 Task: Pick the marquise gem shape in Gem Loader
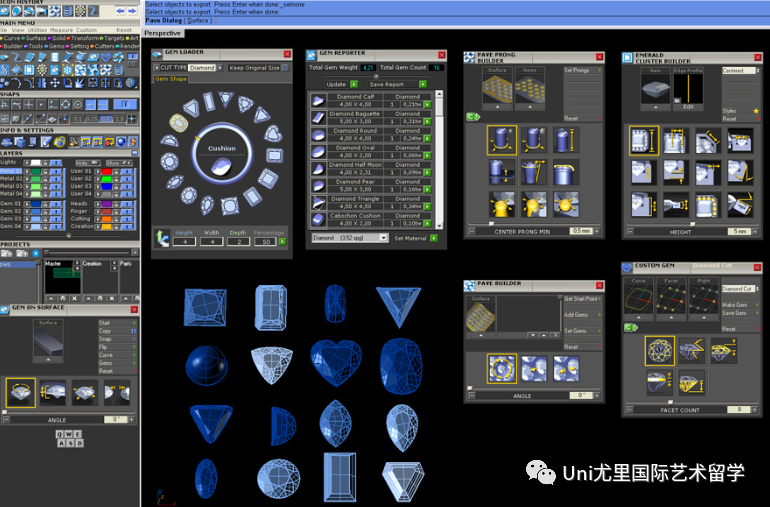tap(174, 183)
